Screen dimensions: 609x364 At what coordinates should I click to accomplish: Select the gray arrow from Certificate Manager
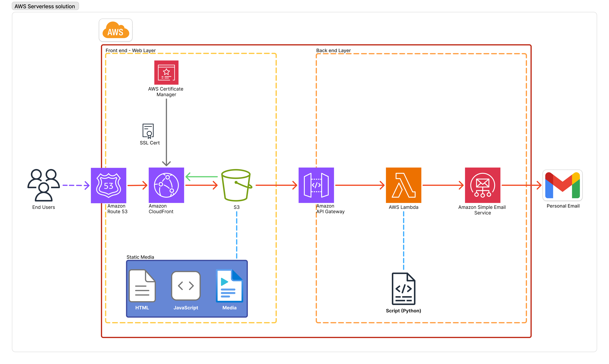pos(166,132)
